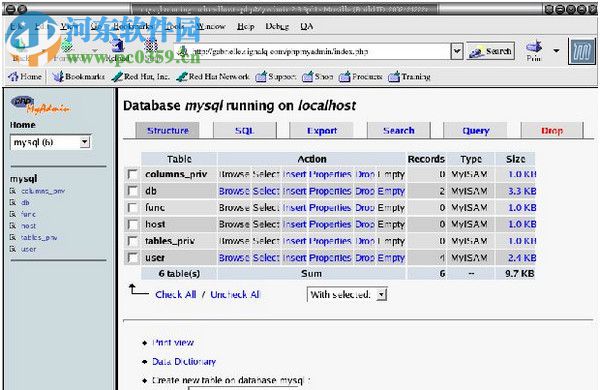
Task: Click the browse icon beside func in sidebar
Action: click(x=13, y=214)
